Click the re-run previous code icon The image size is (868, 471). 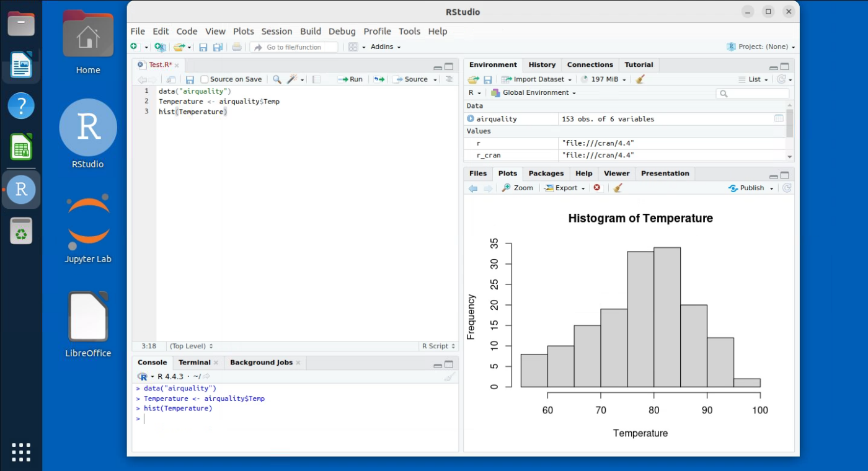[379, 79]
